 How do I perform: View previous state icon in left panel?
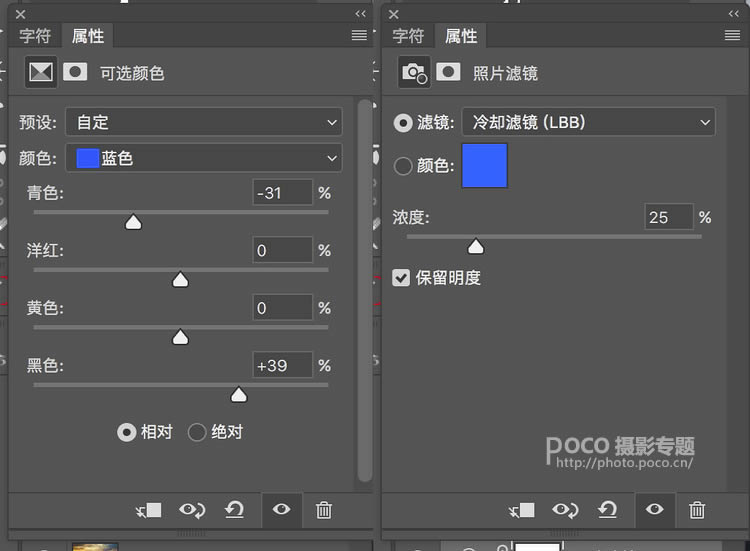pyautogui.click(x=192, y=510)
